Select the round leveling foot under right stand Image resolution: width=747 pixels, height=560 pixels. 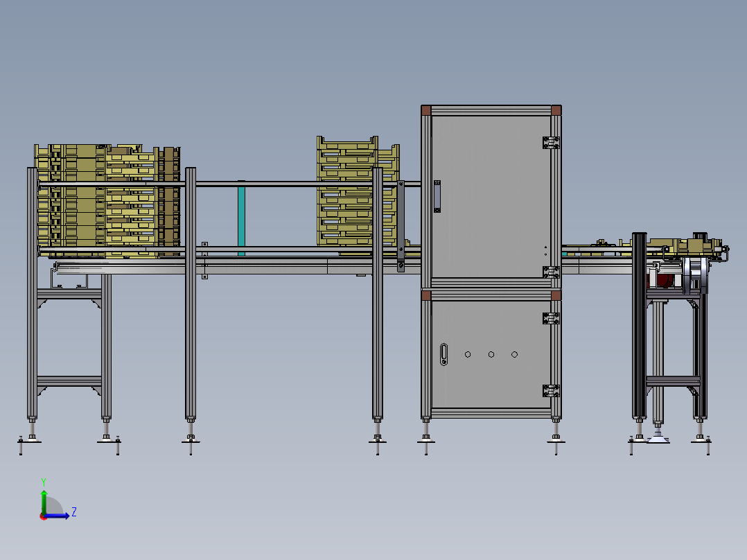658,437
